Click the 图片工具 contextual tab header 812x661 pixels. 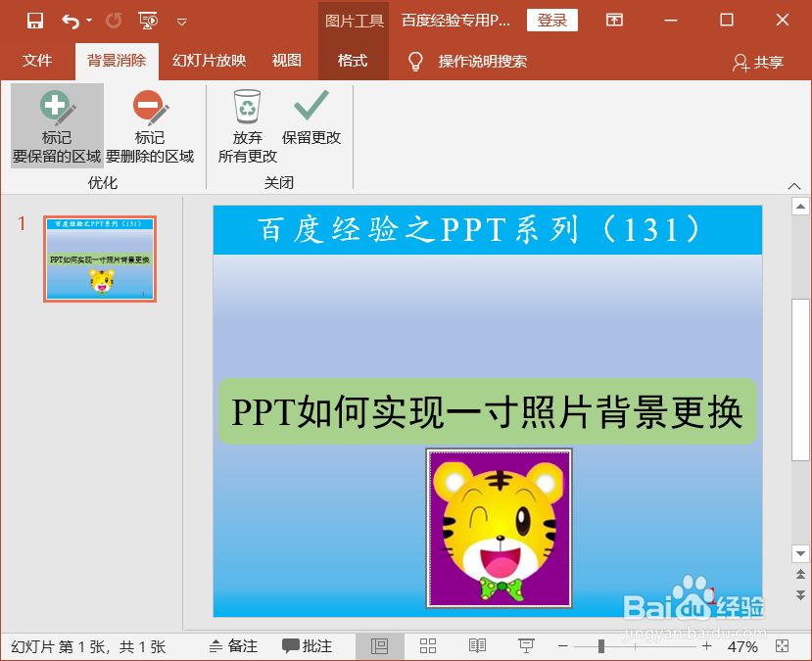click(x=355, y=21)
